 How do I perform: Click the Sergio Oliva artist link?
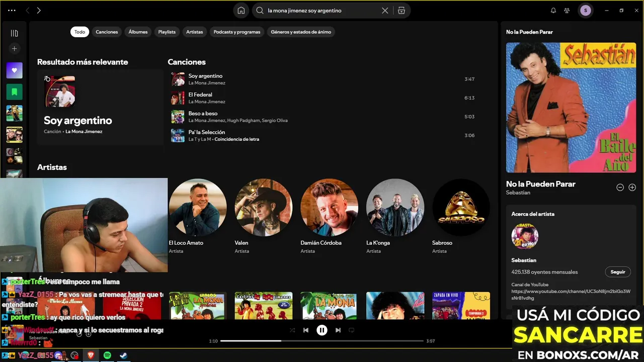pyautogui.click(x=275, y=121)
